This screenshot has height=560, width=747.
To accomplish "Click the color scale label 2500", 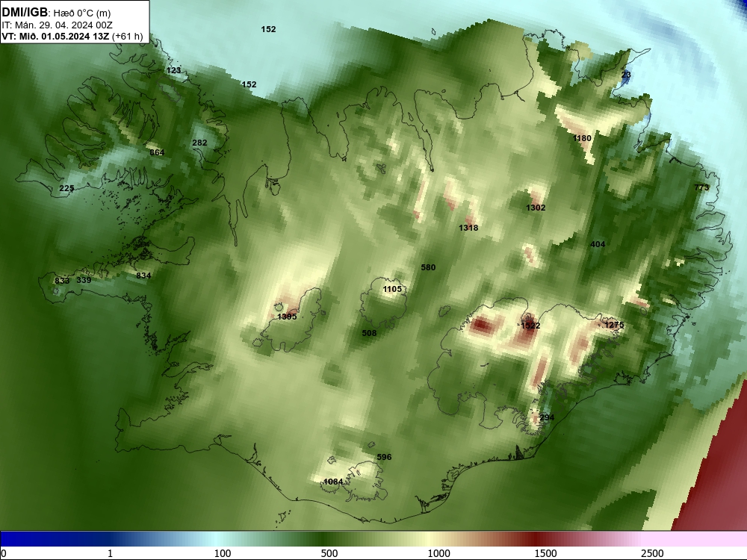I will [x=652, y=553].
